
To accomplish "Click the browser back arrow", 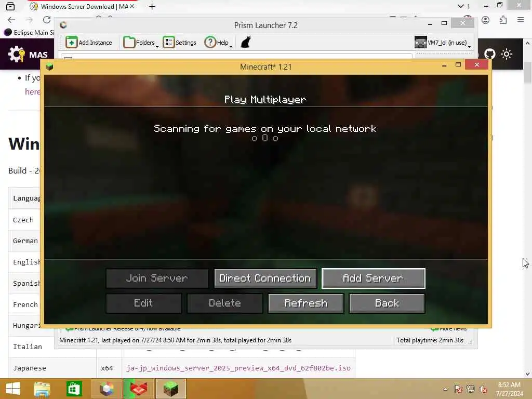I will coord(11,20).
